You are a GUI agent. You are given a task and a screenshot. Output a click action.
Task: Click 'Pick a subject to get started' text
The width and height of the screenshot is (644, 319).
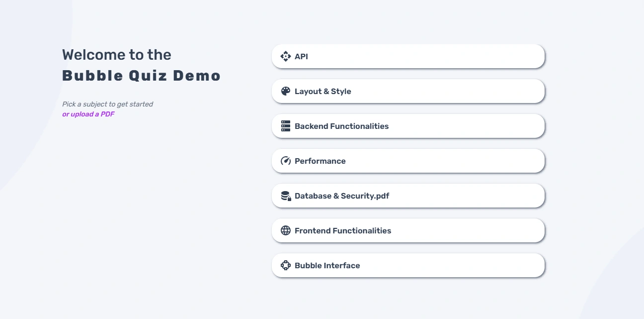tap(107, 104)
